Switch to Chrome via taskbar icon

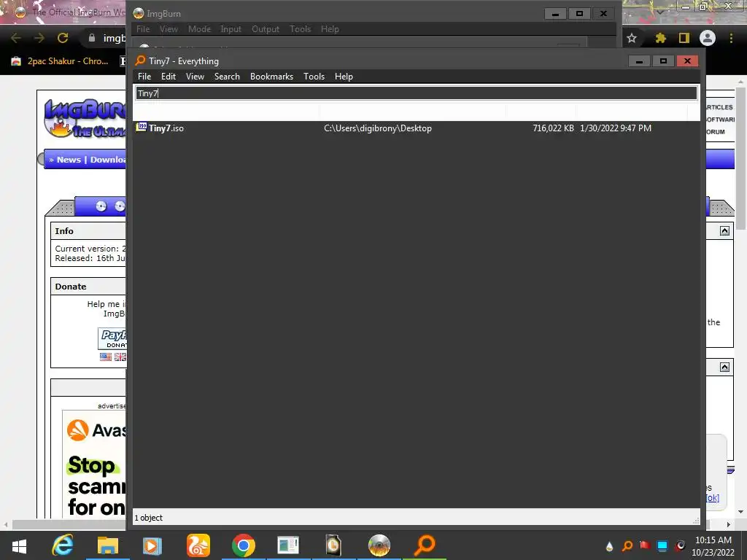coord(244,545)
